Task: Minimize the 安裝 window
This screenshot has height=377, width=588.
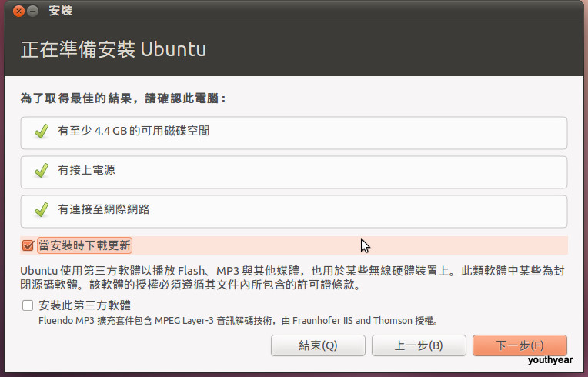Action: coord(33,12)
